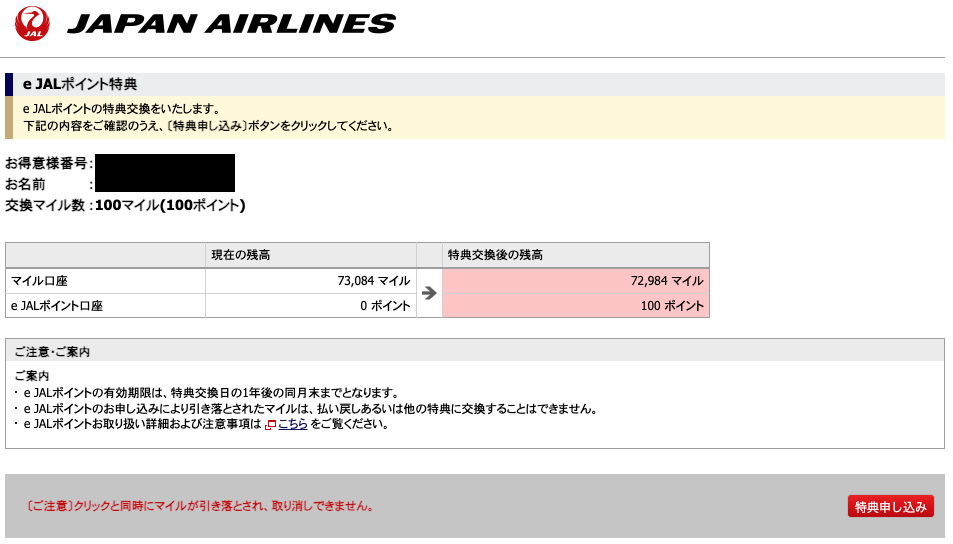Click the red cancellation warning text
The image size is (953, 544).
click(x=200, y=506)
